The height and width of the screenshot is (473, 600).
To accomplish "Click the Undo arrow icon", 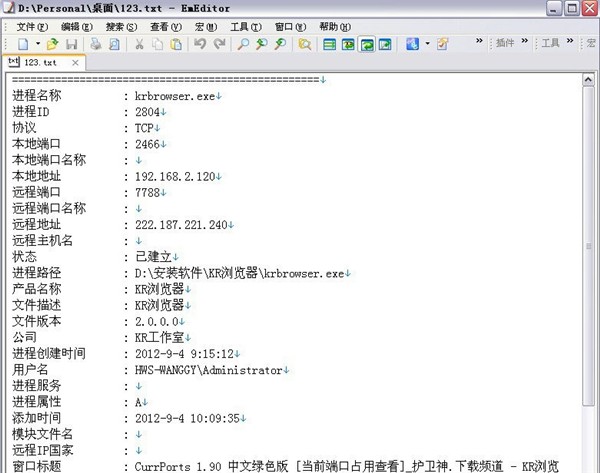I will pyautogui.click(x=200, y=44).
